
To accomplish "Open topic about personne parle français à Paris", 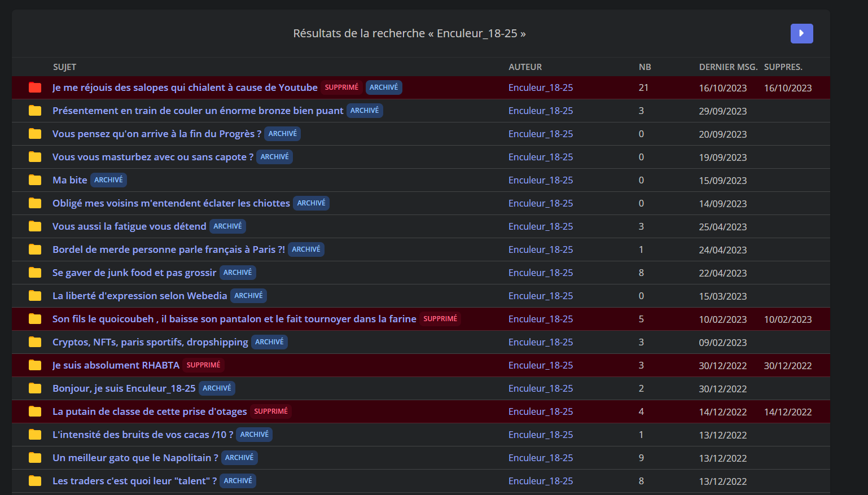I will (x=168, y=249).
